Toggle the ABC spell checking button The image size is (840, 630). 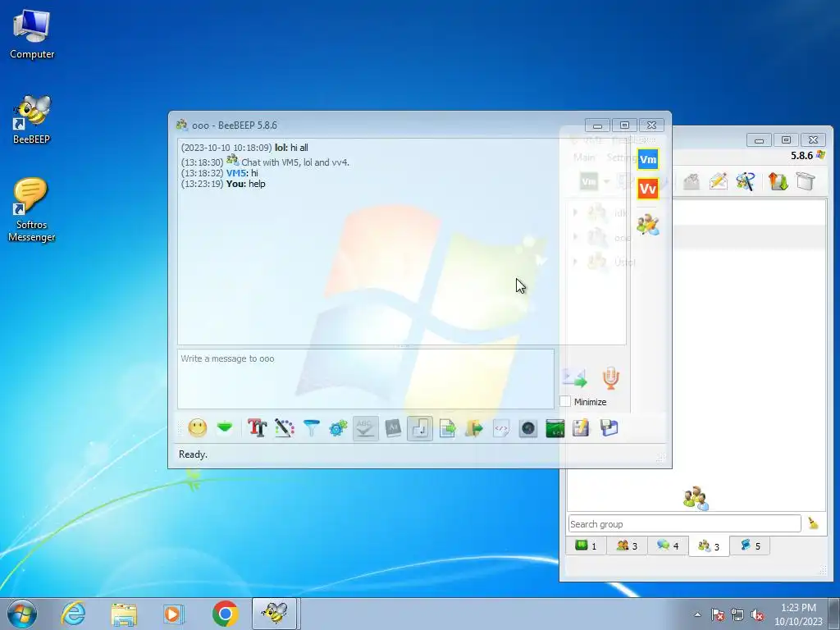pyautogui.click(x=365, y=428)
